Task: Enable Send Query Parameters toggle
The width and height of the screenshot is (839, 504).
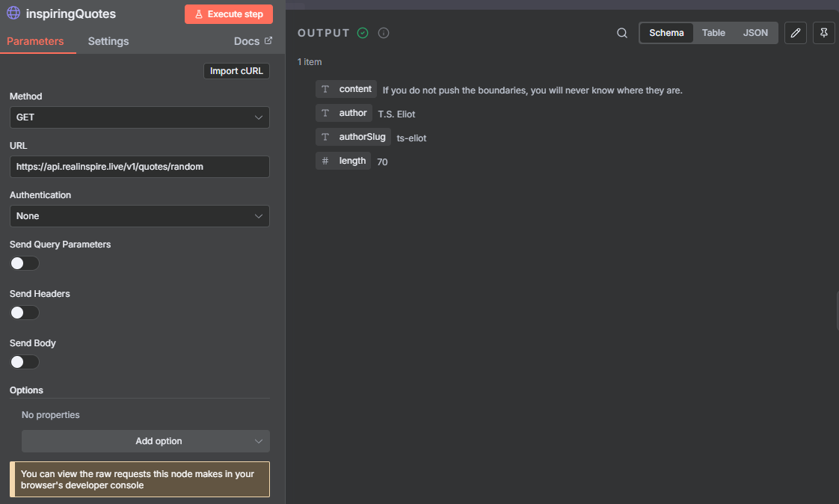Action: (24, 263)
